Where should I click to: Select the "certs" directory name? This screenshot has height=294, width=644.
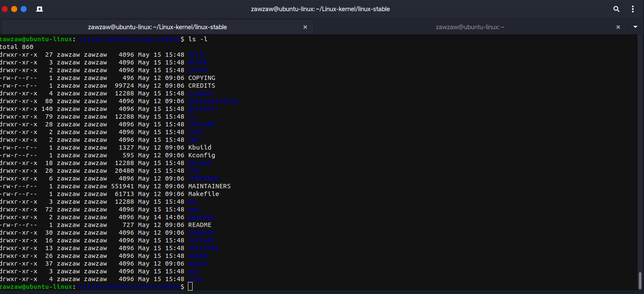198,70
